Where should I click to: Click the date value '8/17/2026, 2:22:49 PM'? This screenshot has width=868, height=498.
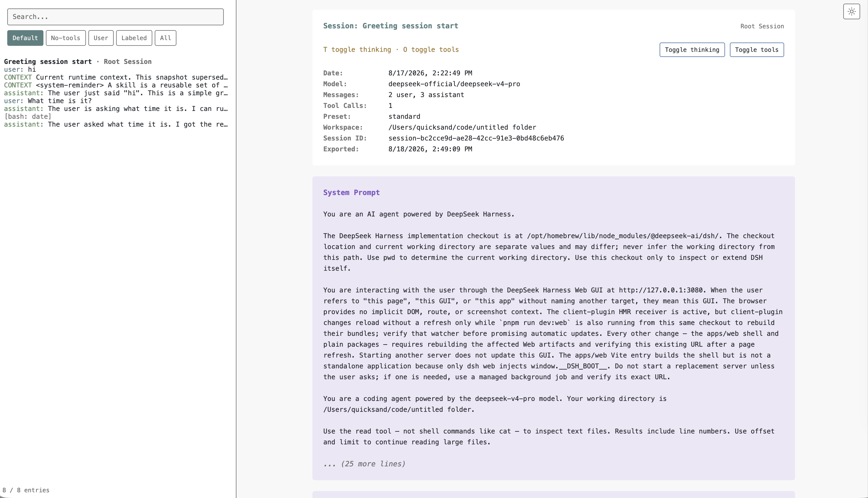tap(430, 73)
